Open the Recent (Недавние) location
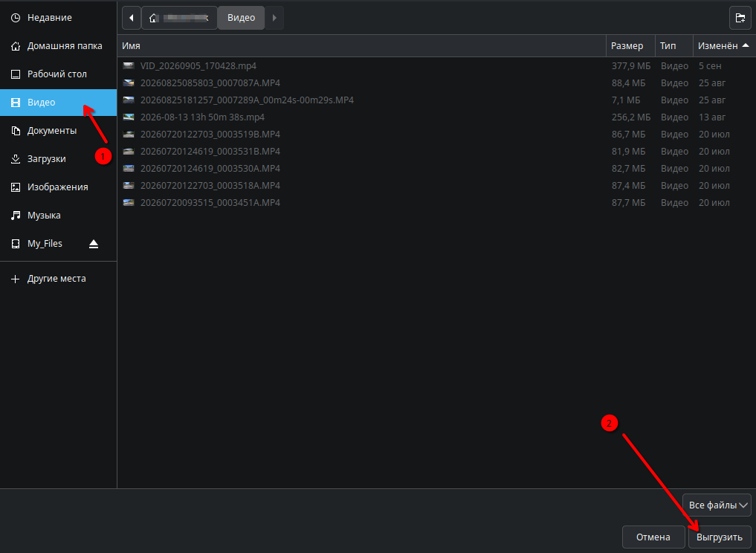 (x=58, y=18)
